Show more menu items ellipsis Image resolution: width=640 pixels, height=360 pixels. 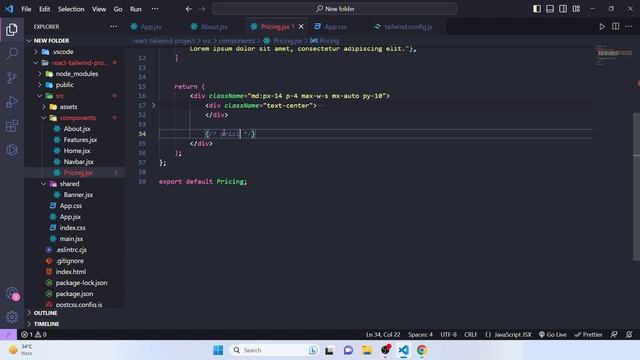tap(155, 9)
